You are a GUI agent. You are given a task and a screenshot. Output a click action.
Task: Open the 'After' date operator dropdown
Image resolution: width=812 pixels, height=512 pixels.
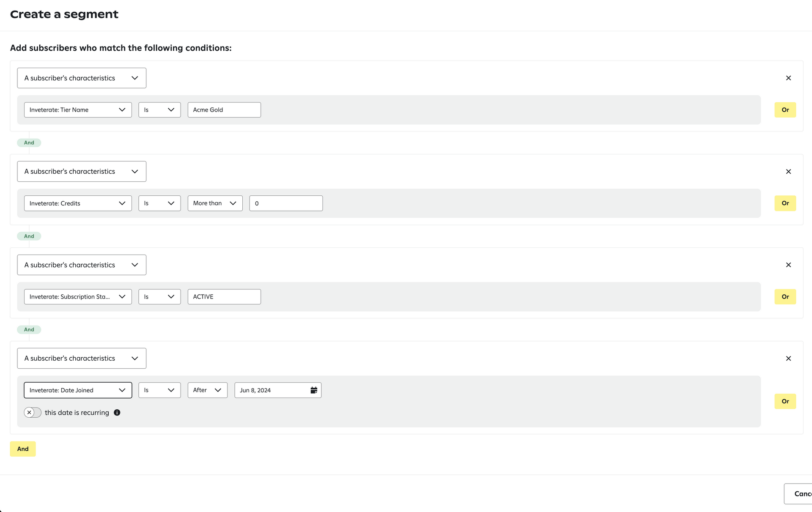pos(207,390)
